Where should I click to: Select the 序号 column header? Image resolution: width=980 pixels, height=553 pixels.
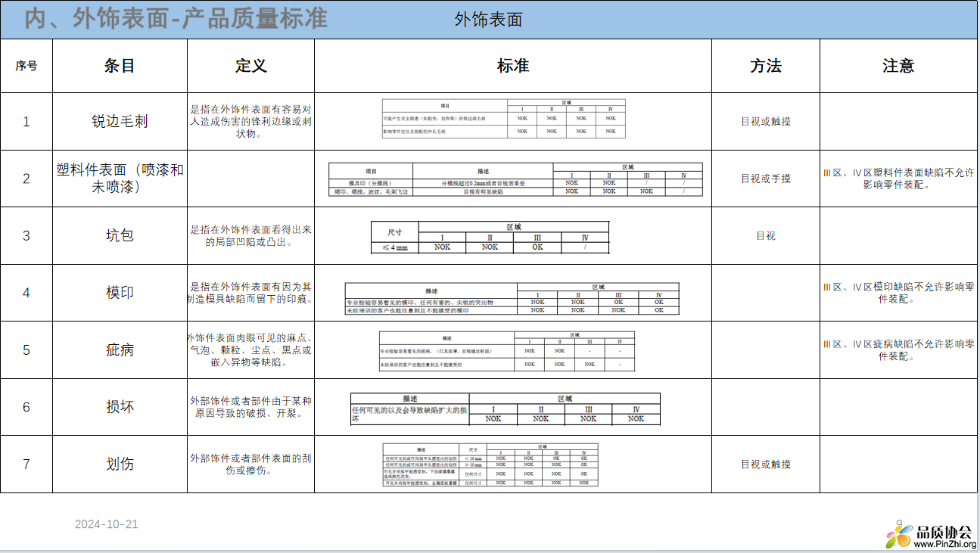point(26,66)
